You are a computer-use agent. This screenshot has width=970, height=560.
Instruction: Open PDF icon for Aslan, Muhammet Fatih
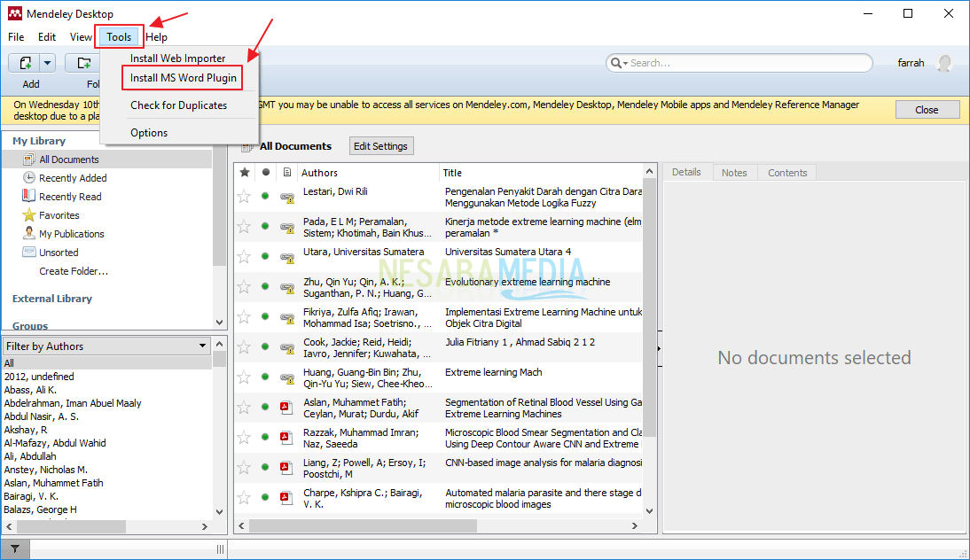(x=286, y=407)
